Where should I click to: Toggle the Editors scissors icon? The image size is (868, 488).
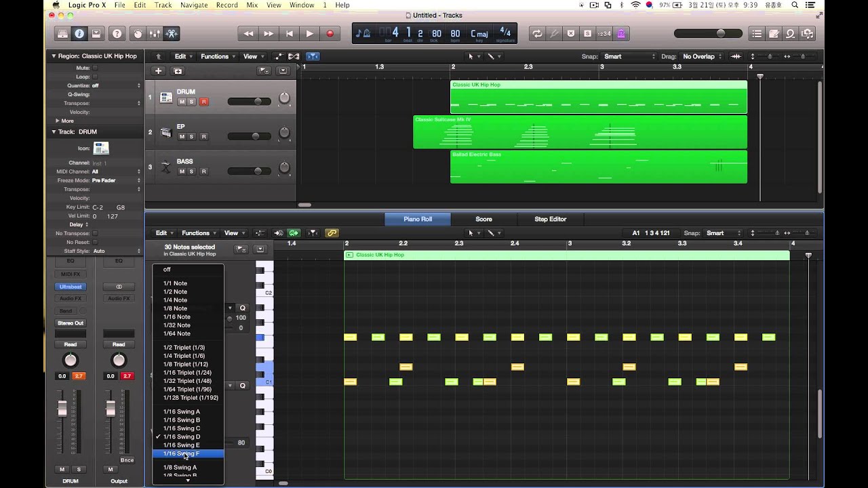tap(171, 33)
